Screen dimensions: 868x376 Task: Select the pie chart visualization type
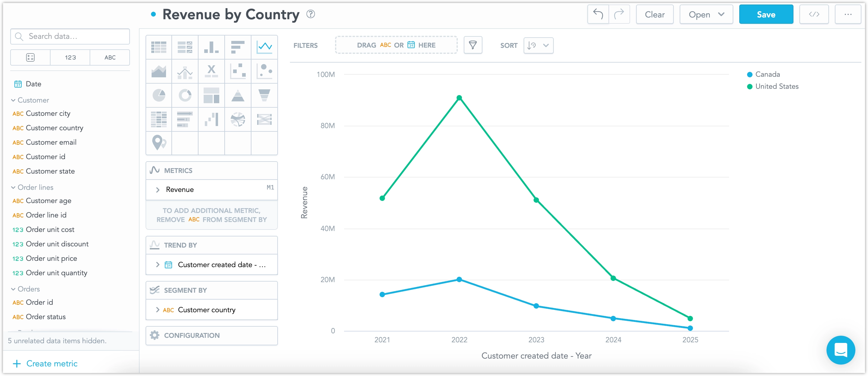point(159,95)
